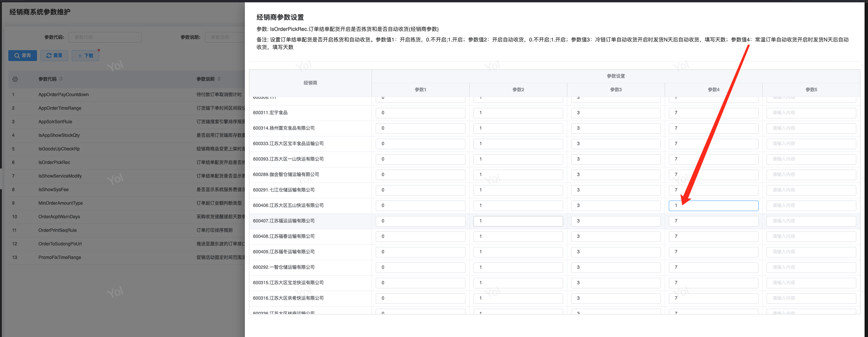Select the OrderPrintSeqRule parameter row

(127, 230)
